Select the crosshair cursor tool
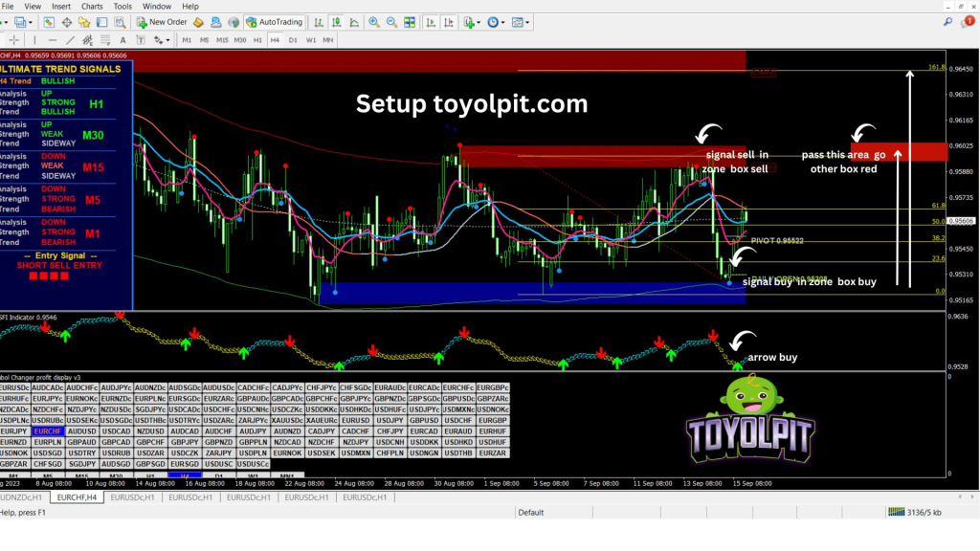Image resolution: width=980 pixels, height=551 pixels. click(x=14, y=40)
